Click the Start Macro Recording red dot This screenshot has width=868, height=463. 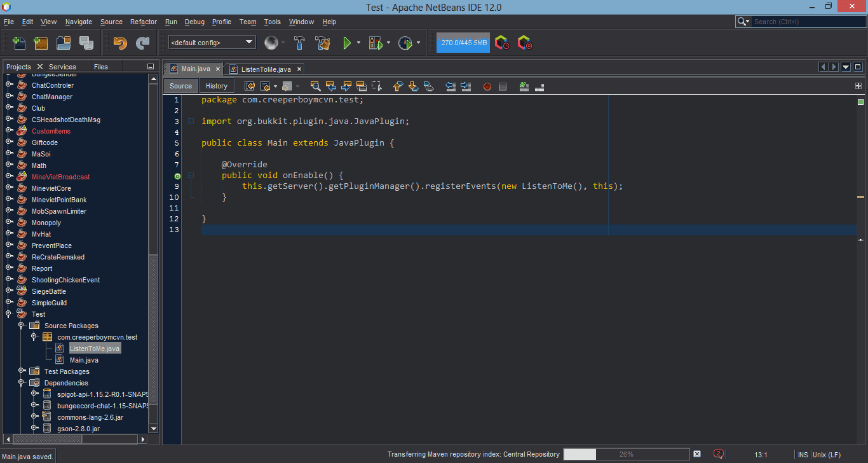coord(487,86)
